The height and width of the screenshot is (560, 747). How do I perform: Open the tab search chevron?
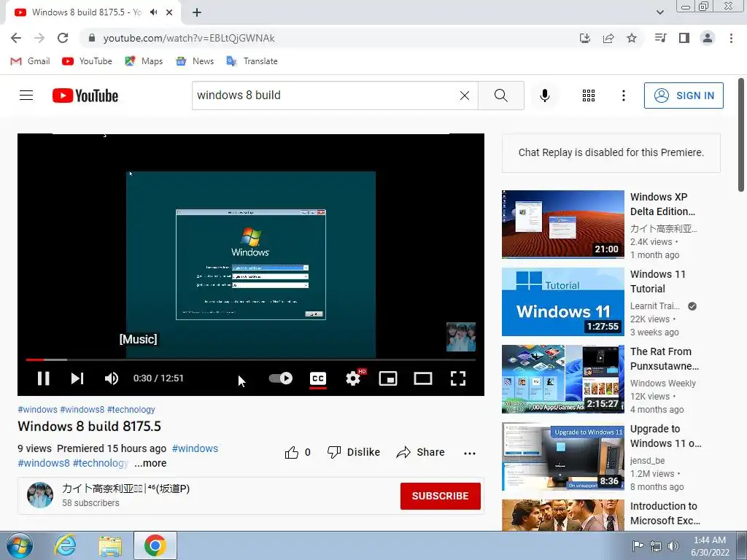click(659, 12)
